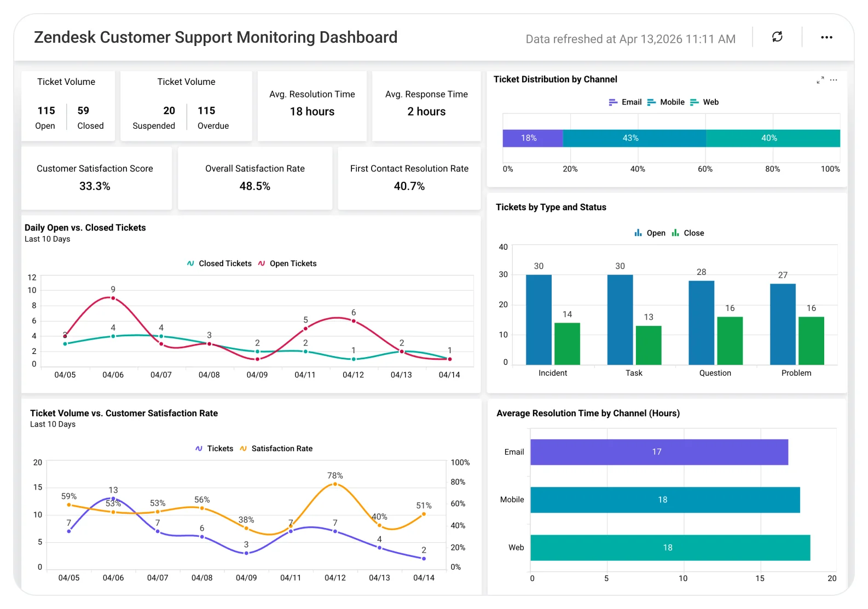
Task: Click the Data refreshed timestamp text
Action: click(630, 39)
